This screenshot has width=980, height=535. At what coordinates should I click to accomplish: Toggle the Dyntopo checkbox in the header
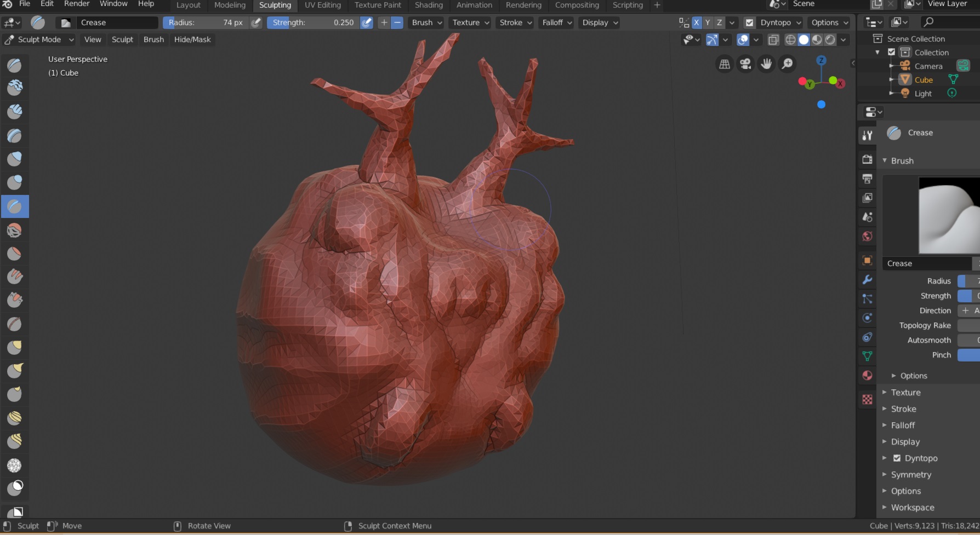(x=749, y=22)
